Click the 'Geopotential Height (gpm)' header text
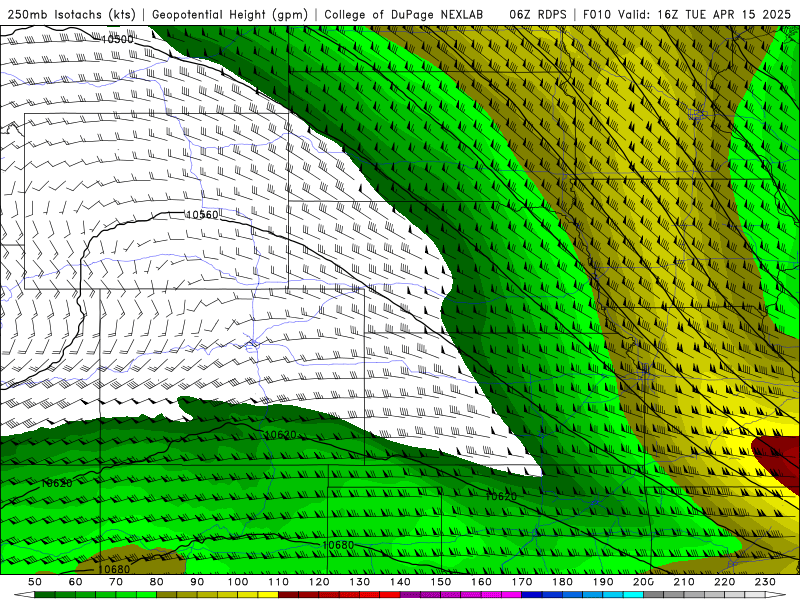Screen dimensions: 800x600 230,15
